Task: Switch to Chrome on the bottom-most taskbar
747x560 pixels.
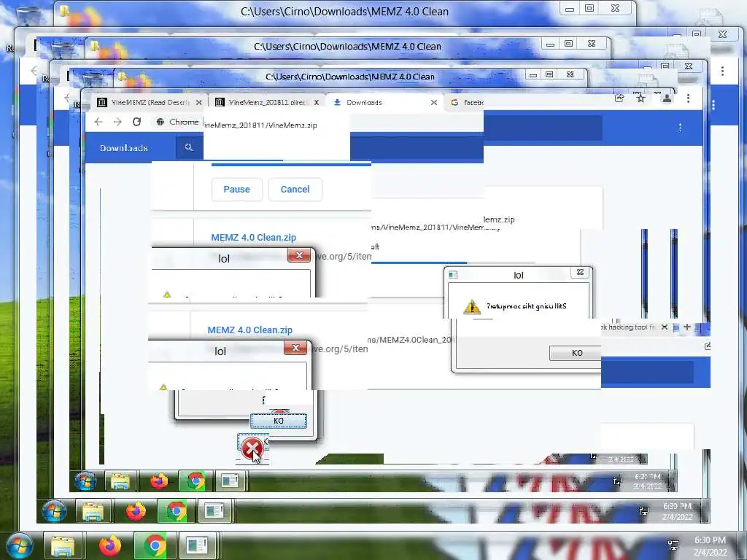Action: 155,545
